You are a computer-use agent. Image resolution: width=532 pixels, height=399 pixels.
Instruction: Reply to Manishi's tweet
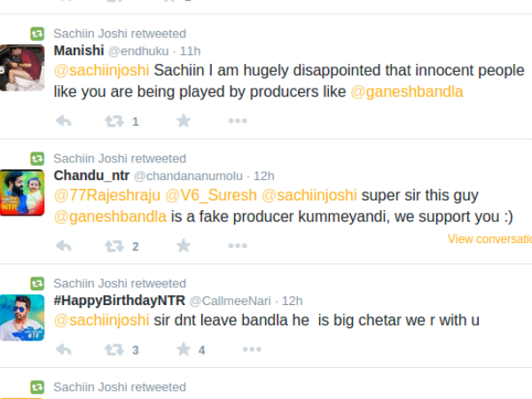tap(63, 121)
